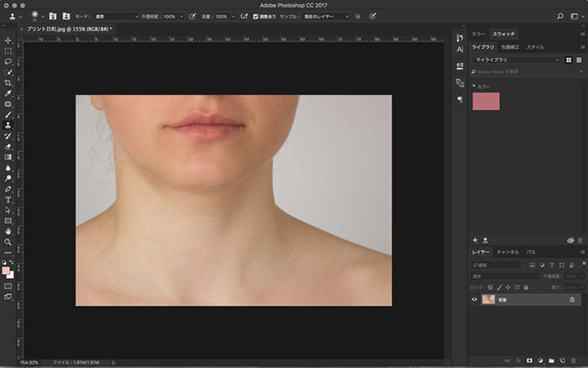Switch Libraries to grid icon view
Image resolution: width=588 pixels, height=368 pixels.
pos(569,60)
